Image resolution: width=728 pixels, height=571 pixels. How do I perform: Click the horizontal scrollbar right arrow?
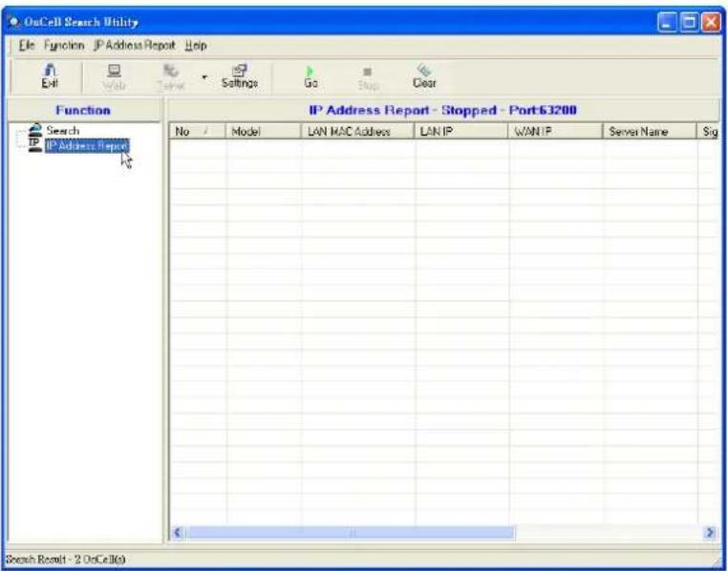point(710,533)
